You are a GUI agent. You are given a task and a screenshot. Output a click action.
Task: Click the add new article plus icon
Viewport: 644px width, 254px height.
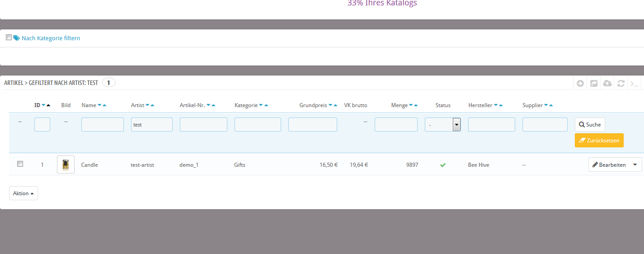click(x=580, y=84)
